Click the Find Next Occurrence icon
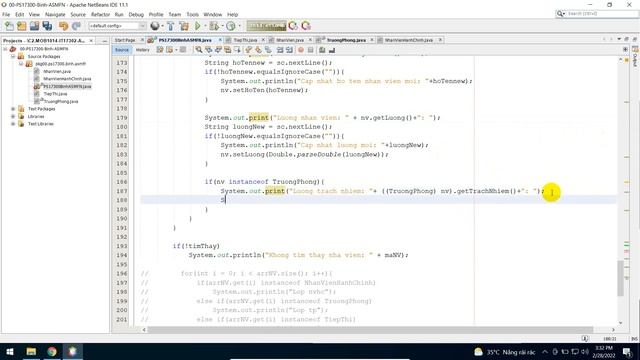This screenshot has height=360, width=640. (218, 50)
